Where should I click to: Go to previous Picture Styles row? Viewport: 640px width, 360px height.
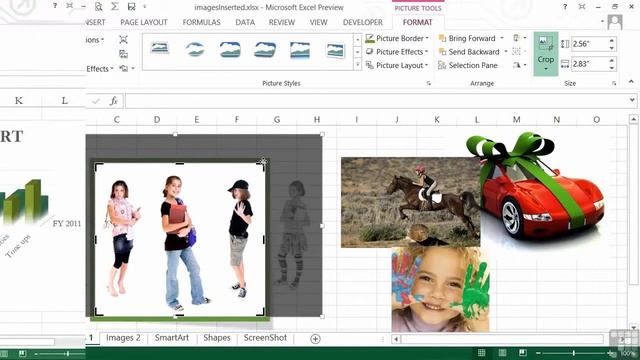(358, 39)
